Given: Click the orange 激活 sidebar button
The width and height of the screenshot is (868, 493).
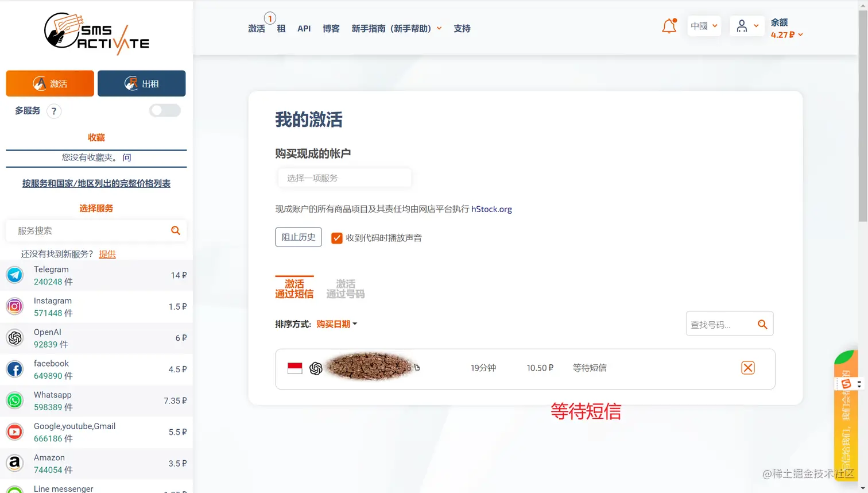Looking at the screenshot, I should (50, 83).
